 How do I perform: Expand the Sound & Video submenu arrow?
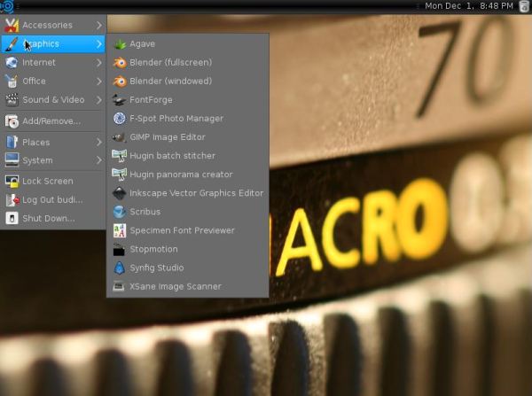(x=98, y=100)
